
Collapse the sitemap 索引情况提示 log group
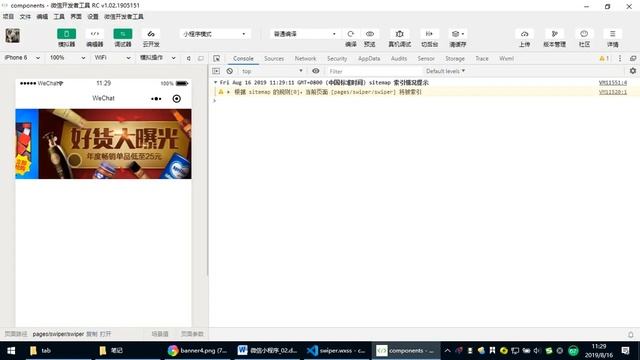point(216,82)
